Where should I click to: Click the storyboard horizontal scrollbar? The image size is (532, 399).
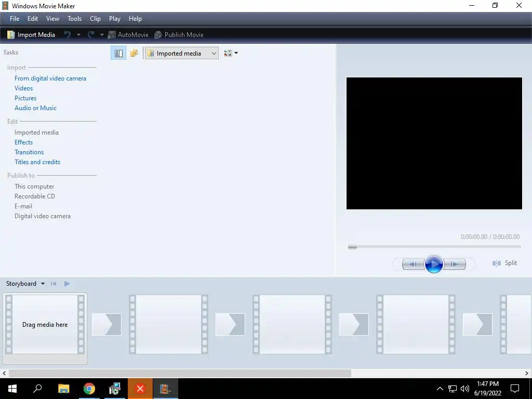tap(180, 373)
